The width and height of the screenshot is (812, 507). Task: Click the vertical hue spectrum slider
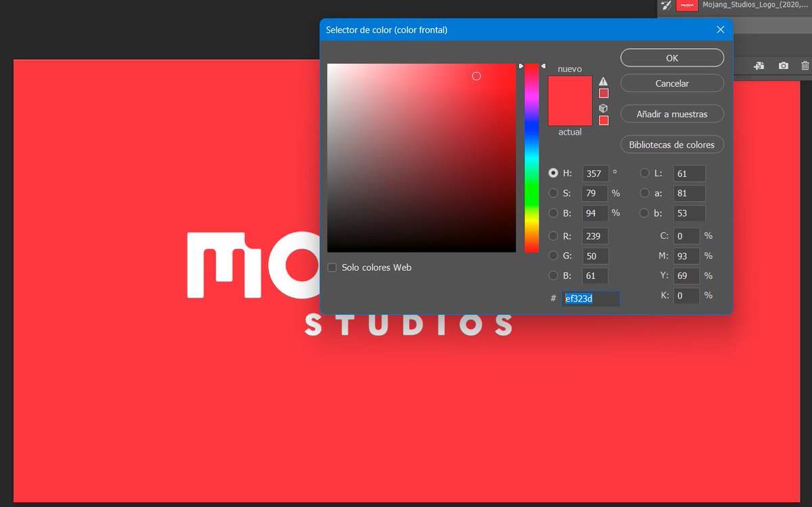(x=532, y=158)
